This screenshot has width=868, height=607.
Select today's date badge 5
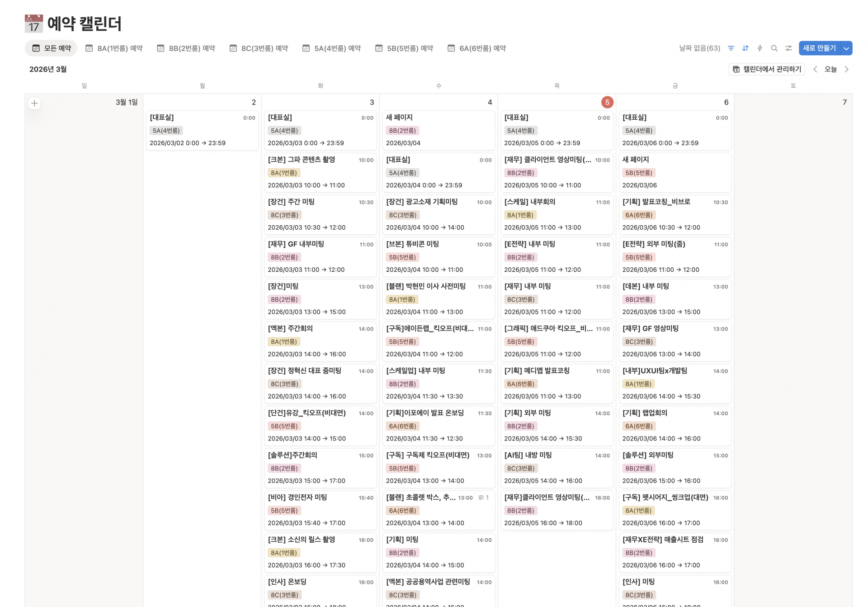(x=607, y=102)
